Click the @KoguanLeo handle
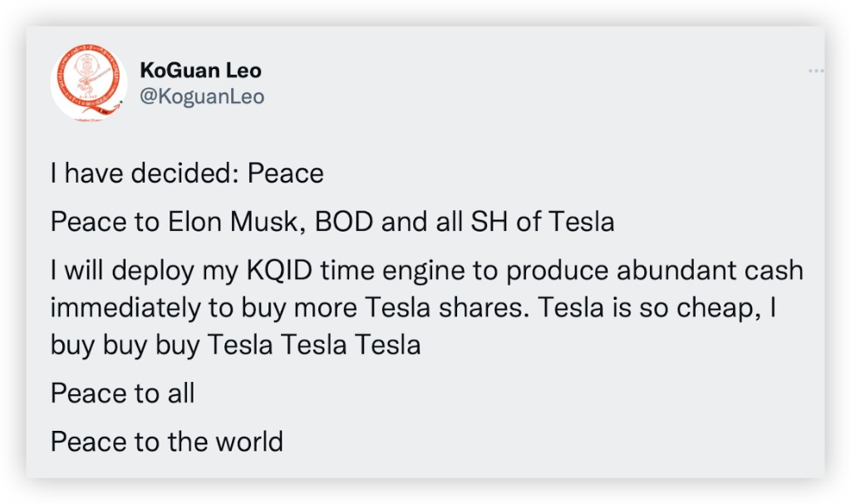Viewport: 851px width, 504px height. pos(202,96)
